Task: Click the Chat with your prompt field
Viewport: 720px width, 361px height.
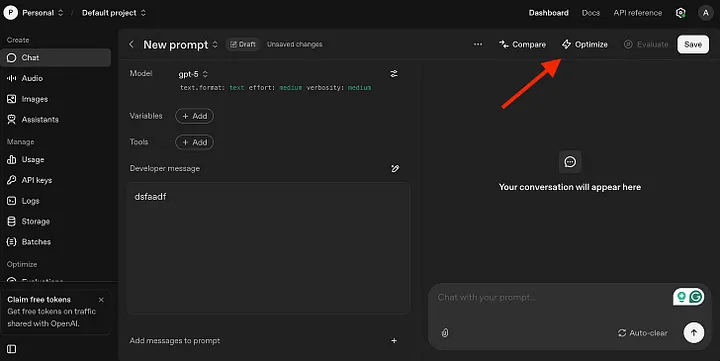Action: coord(551,298)
